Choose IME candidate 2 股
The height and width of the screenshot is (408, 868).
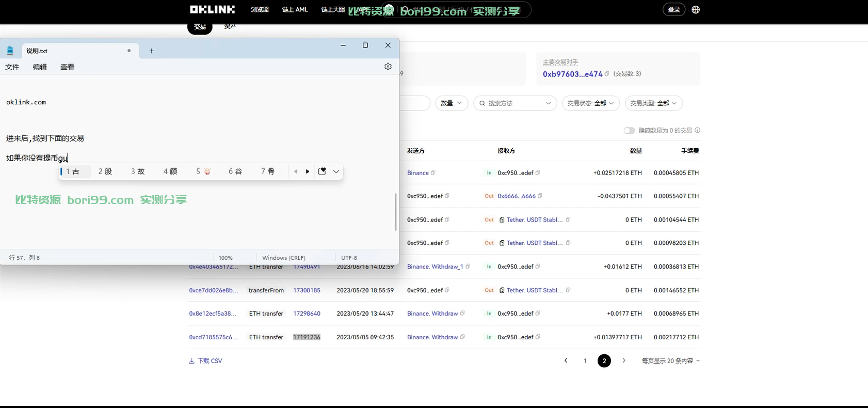click(x=105, y=171)
